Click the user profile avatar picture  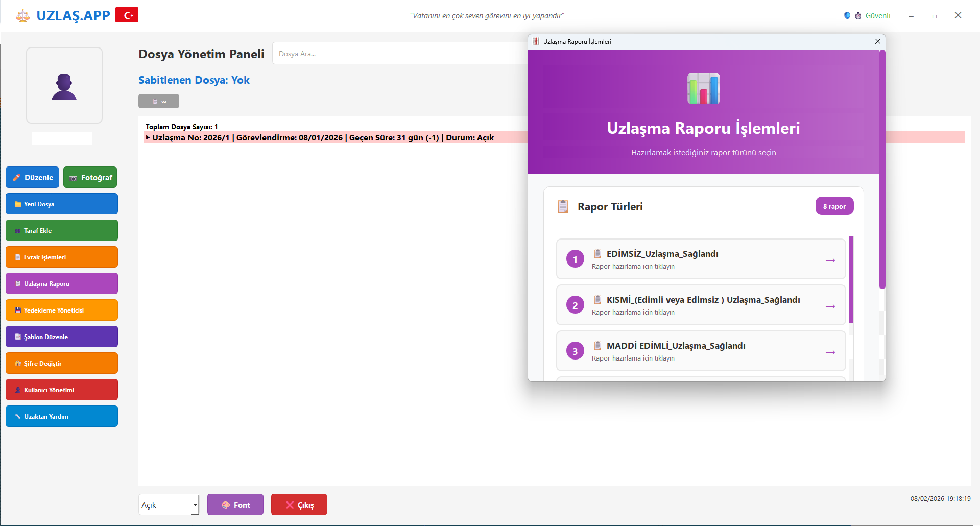pos(64,86)
